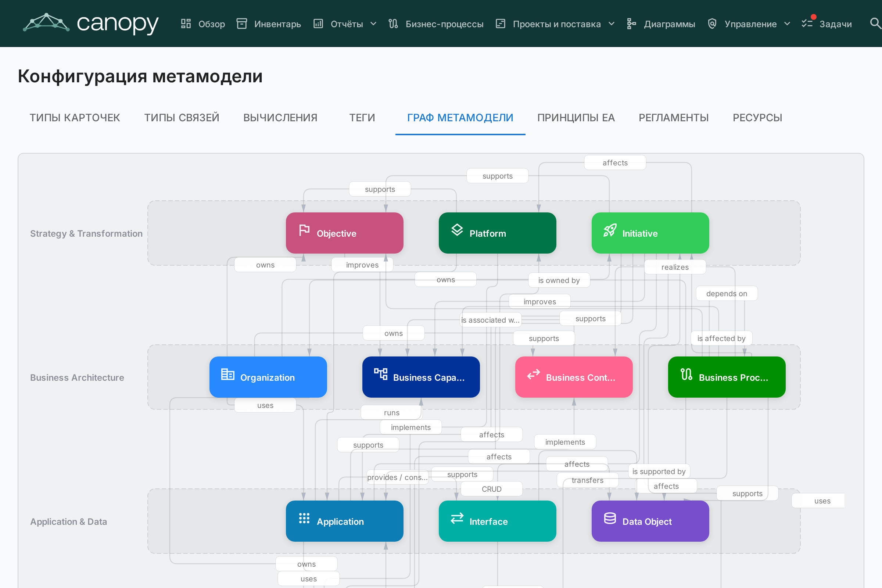Click the search magnifier icon
882x588 pixels.
875,24
